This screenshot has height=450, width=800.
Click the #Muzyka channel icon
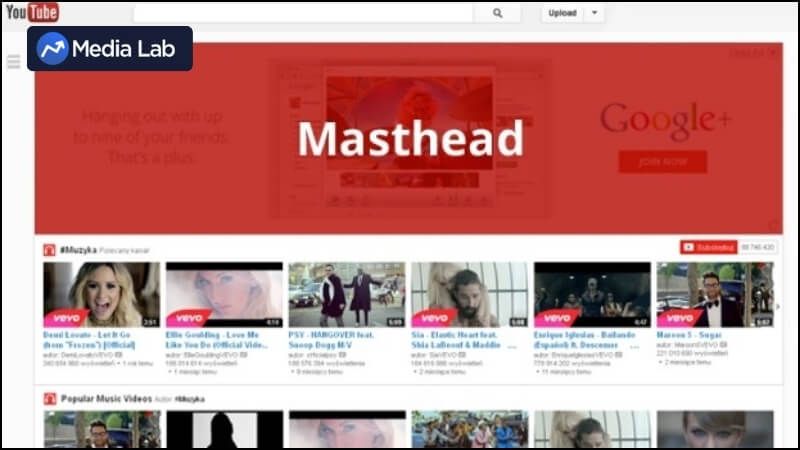tap(49, 250)
